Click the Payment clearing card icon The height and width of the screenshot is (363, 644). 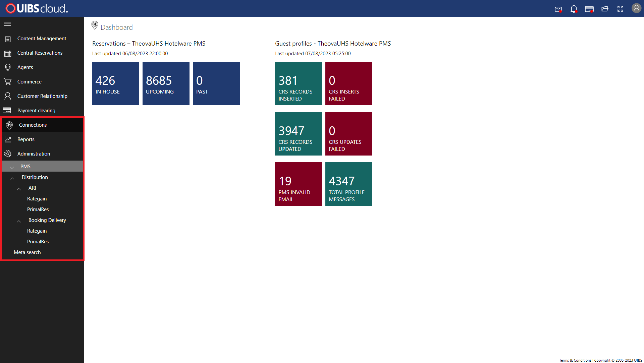tap(7, 111)
